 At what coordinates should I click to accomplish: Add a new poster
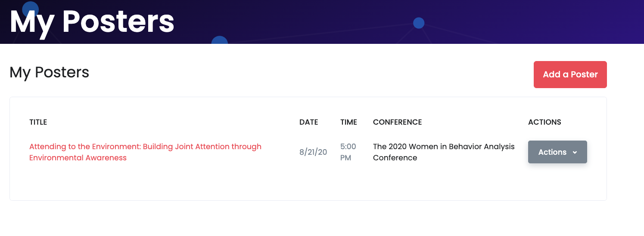570,74
